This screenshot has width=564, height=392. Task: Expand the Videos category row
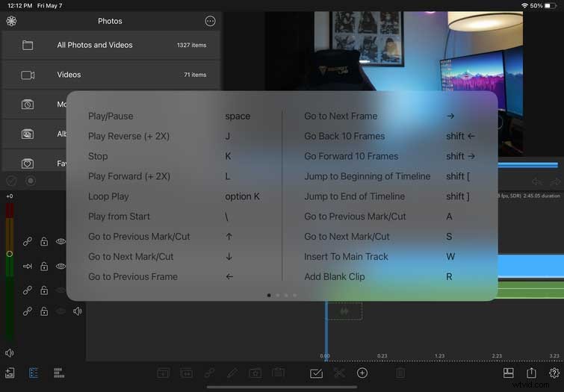(x=111, y=75)
